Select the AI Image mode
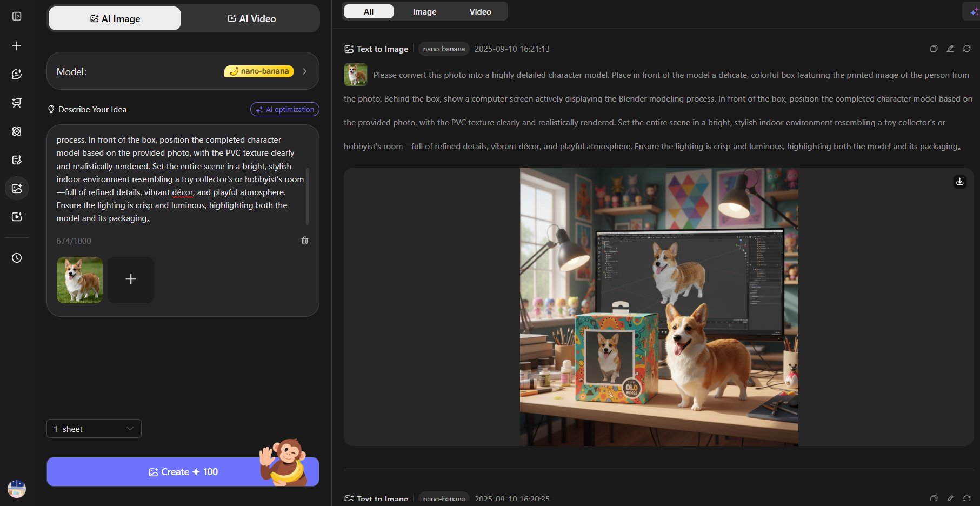 (115, 18)
